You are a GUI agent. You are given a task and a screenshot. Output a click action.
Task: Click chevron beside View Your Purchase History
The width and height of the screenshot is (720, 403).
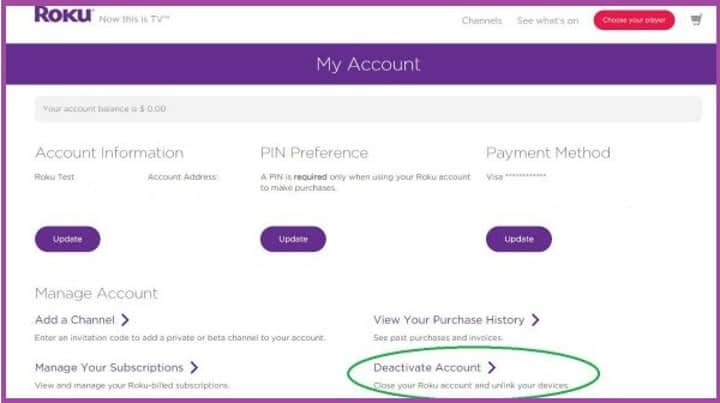(x=535, y=319)
